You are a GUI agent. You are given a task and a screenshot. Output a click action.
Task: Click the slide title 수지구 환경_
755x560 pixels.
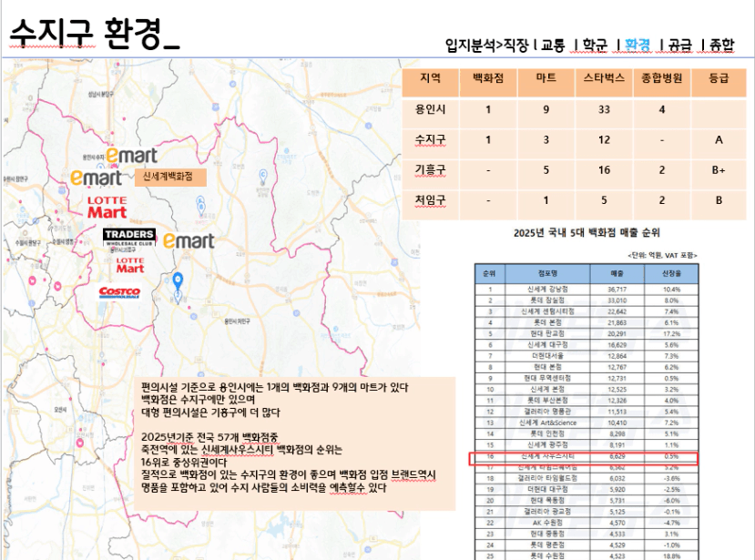tap(94, 33)
